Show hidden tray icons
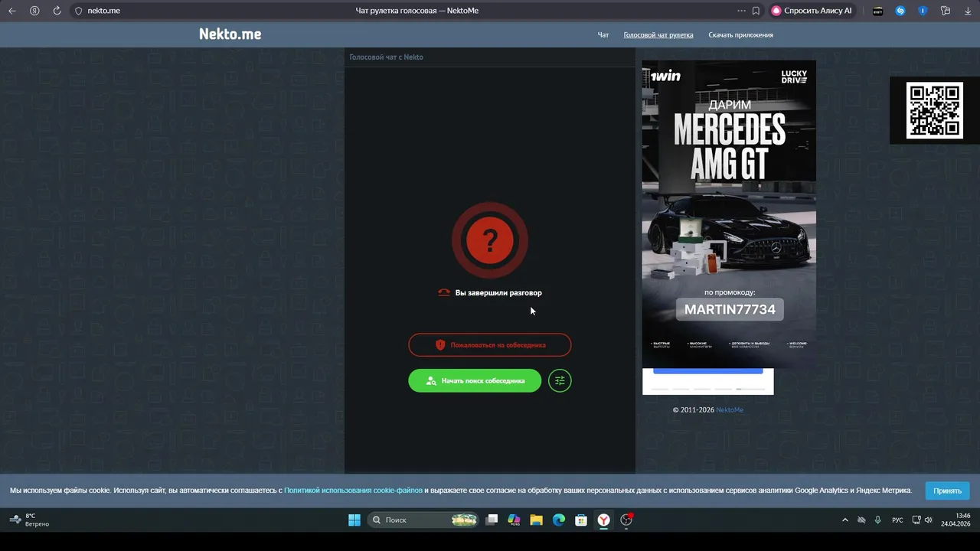980x551 pixels. click(x=844, y=520)
